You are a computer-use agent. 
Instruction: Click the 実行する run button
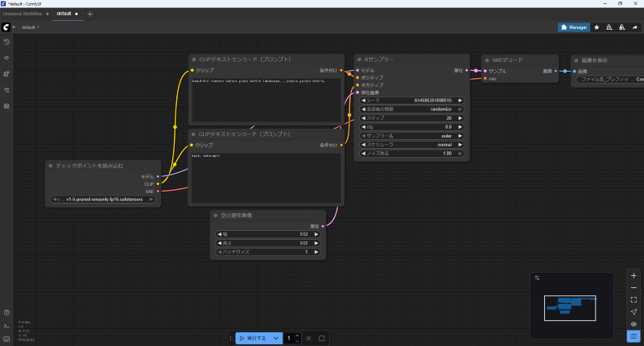coord(254,338)
